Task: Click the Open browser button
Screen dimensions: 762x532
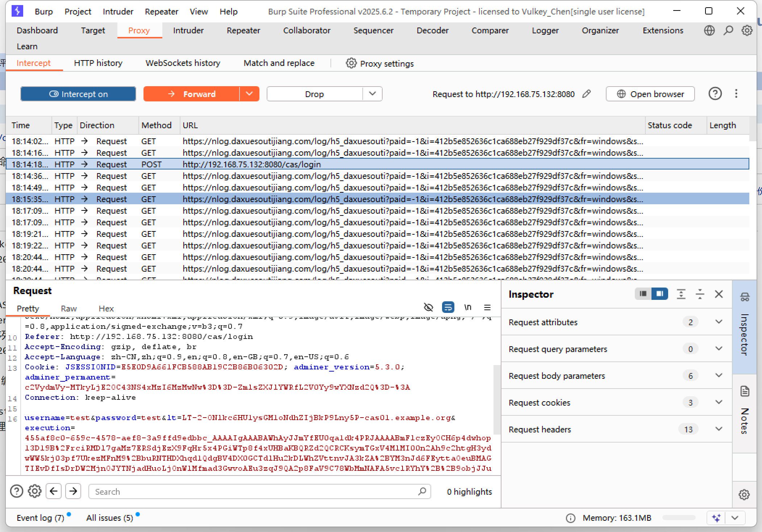Action: coord(650,94)
